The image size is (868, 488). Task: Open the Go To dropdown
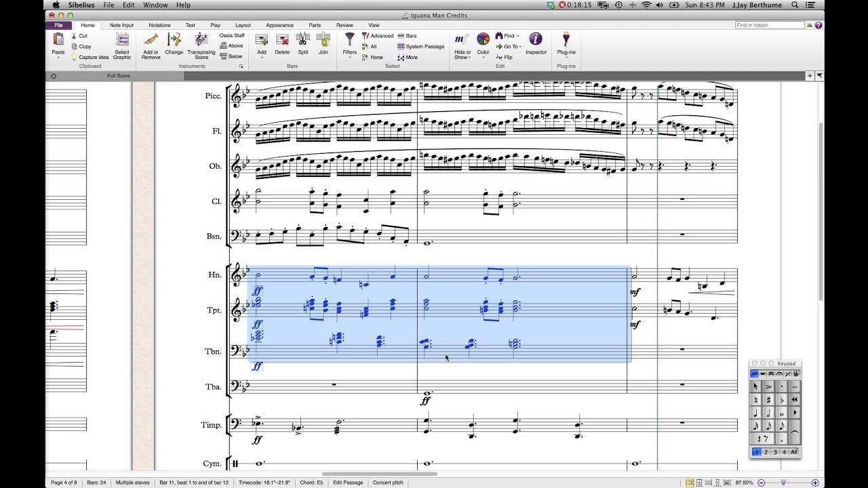520,47
